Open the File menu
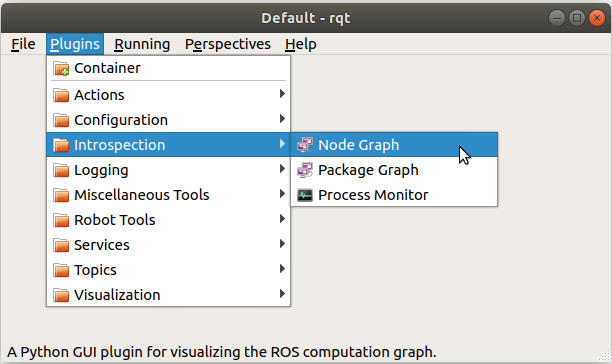This screenshot has height=364, width=612. [x=23, y=44]
